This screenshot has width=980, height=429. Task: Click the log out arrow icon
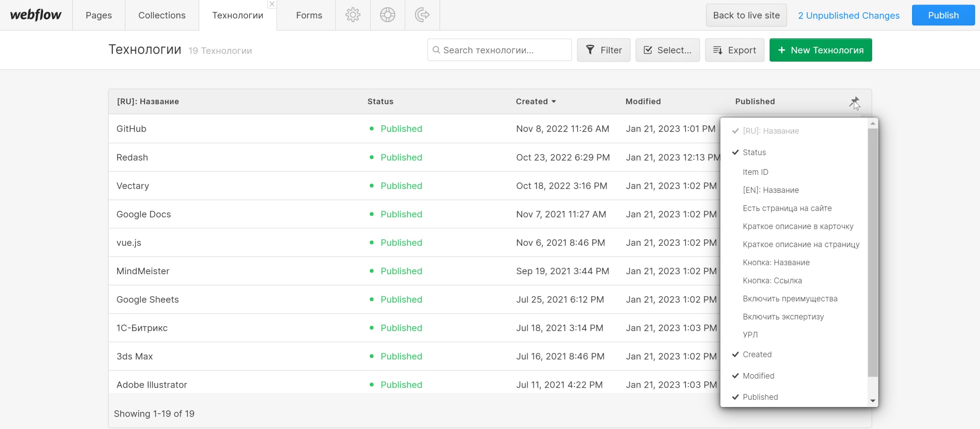pyautogui.click(x=422, y=15)
